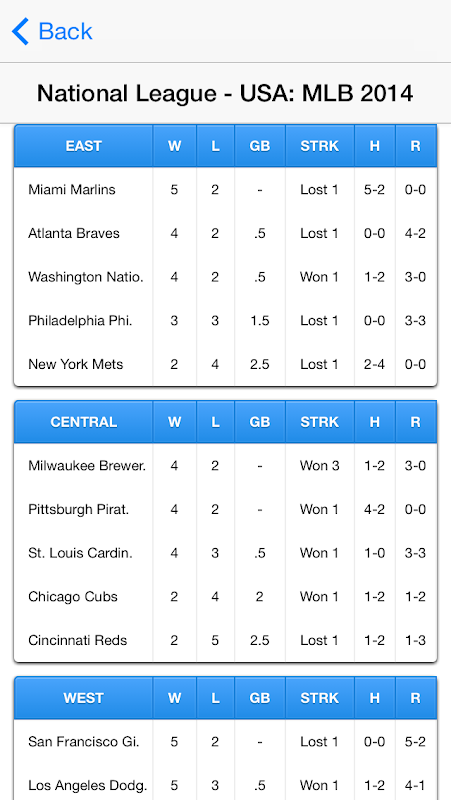Select the New York Mets row
This screenshot has width=451, height=800.
click(x=226, y=364)
